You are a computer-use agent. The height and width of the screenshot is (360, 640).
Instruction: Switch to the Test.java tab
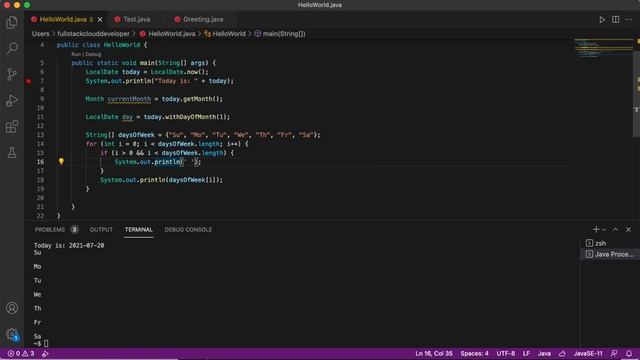click(x=136, y=19)
